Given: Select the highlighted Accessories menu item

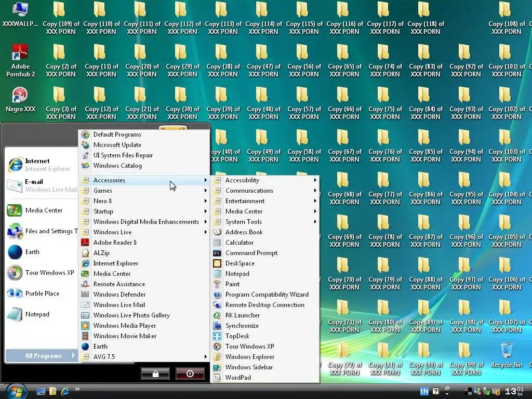Looking at the screenshot, I should pyautogui.click(x=144, y=180).
